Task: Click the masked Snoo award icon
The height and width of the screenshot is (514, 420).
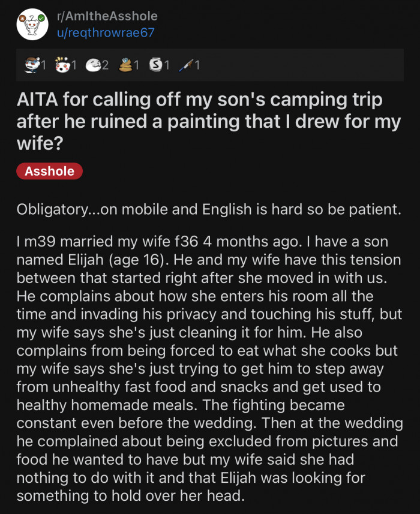Action: pyautogui.click(x=30, y=67)
